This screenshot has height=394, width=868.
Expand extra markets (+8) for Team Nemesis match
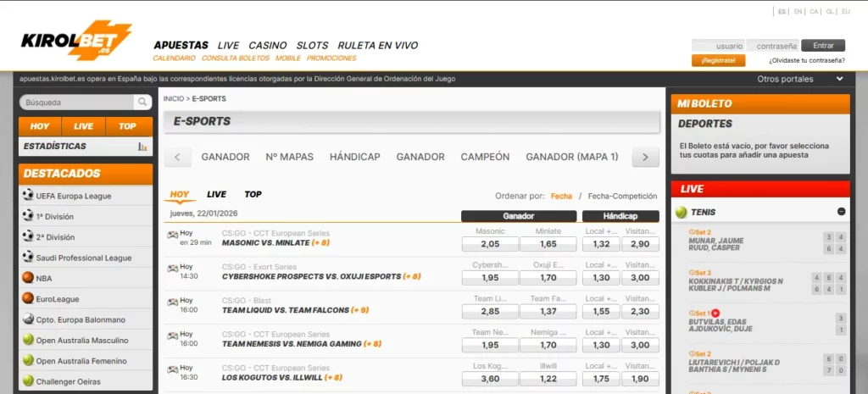tap(373, 344)
